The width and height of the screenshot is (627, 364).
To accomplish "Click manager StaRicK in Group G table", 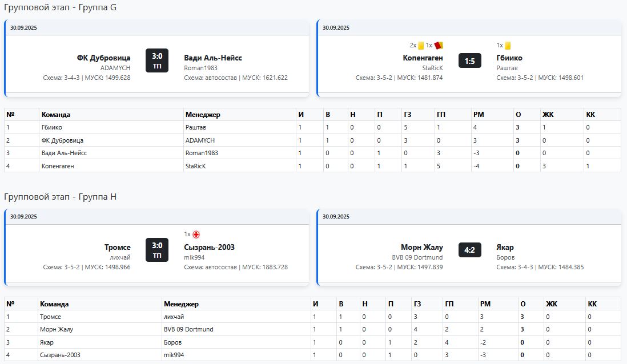I will coord(195,166).
